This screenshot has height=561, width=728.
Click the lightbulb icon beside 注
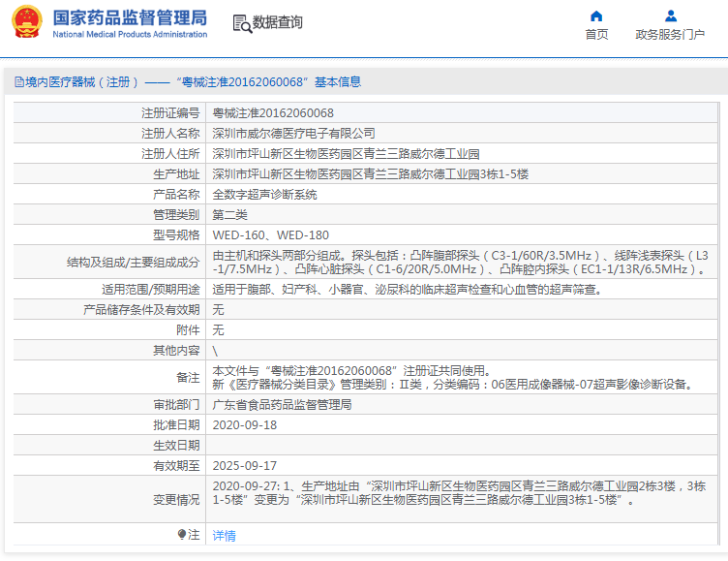click(x=182, y=535)
